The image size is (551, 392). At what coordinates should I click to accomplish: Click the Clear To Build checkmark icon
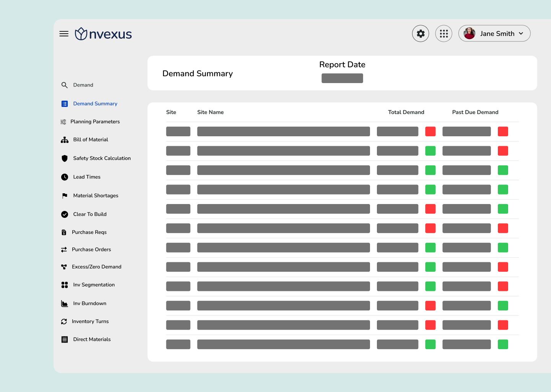pyautogui.click(x=65, y=214)
